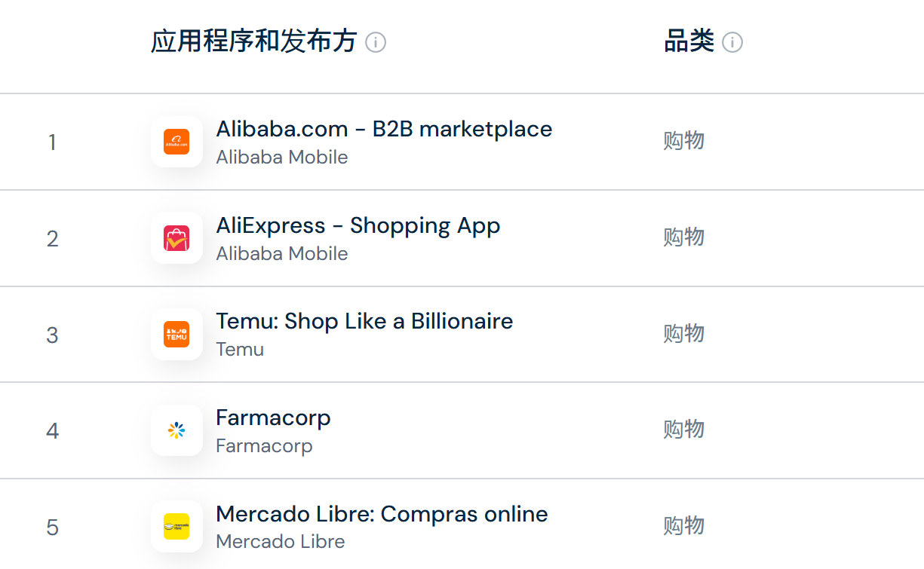This screenshot has height=569, width=924.
Task: Click 购物 category in Alibaba.com row
Action: click(x=683, y=141)
